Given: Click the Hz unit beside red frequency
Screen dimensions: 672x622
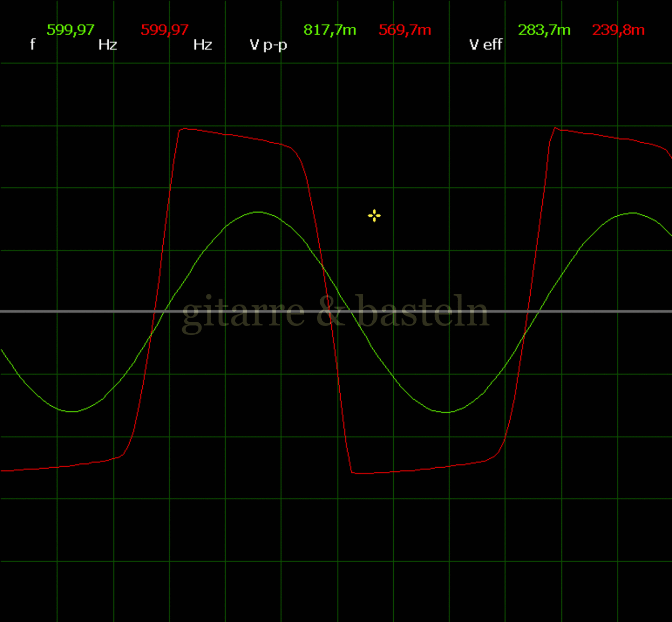Looking at the screenshot, I should (203, 45).
